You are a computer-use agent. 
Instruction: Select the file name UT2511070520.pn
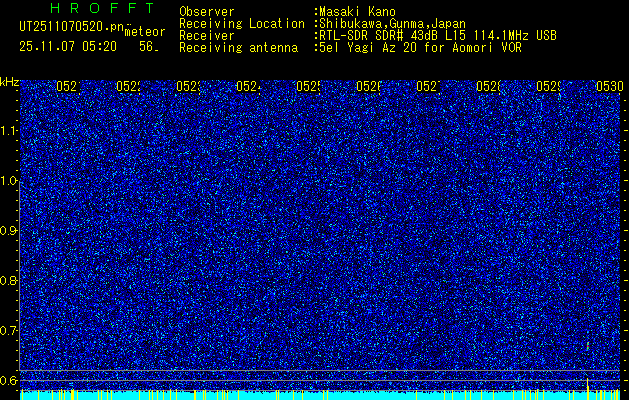(72, 27)
